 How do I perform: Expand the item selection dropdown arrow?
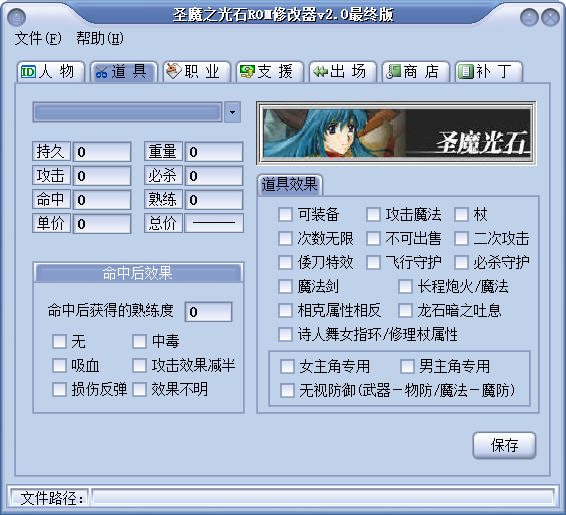point(232,112)
